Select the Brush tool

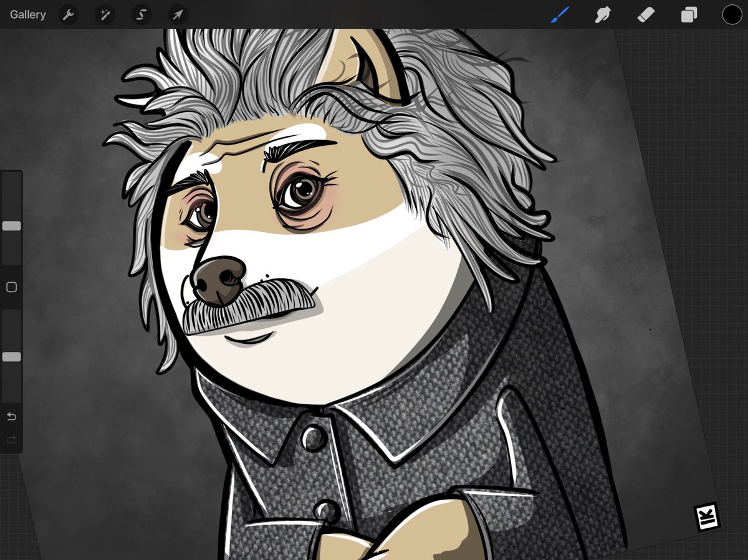click(x=560, y=14)
